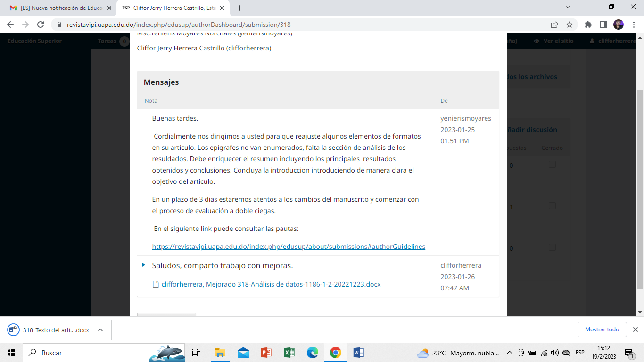Image resolution: width=644 pixels, height=362 pixels.
Task: Share this page via the share icon
Action: tap(554, 25)
